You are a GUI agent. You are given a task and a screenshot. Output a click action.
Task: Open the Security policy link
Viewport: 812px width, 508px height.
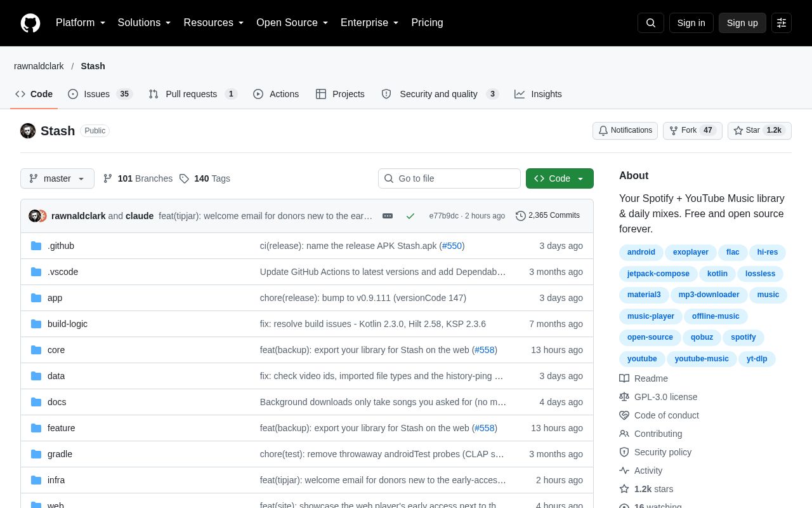click(655, 452)
